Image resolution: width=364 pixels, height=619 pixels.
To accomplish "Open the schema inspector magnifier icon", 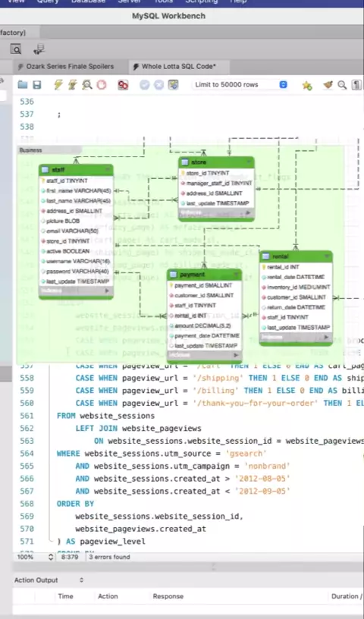I will (16, 49).
